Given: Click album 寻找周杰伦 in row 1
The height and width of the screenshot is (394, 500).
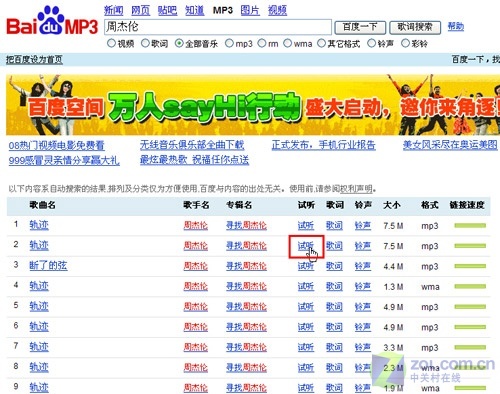Looking at the screenshot, I should 246,226.
